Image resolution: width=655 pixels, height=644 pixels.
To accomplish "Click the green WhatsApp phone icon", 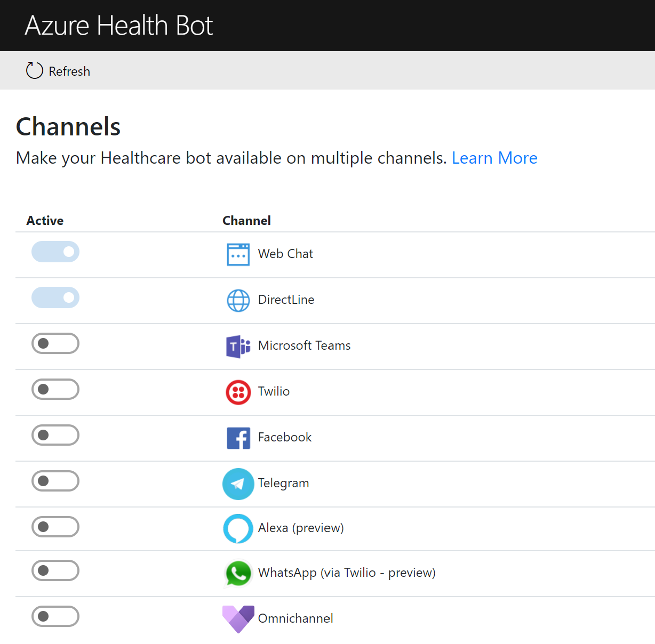I will (x=238, y=574).
